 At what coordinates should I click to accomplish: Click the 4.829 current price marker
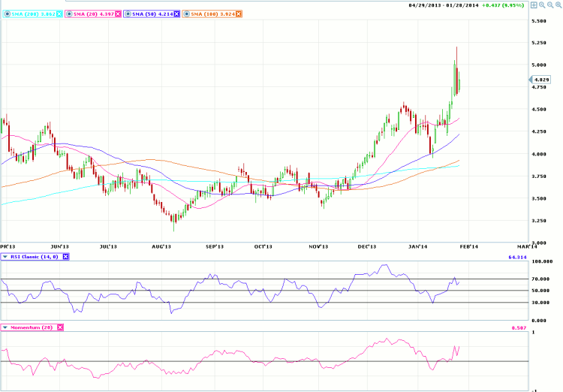pyautogui.click(x=542, y=79)
